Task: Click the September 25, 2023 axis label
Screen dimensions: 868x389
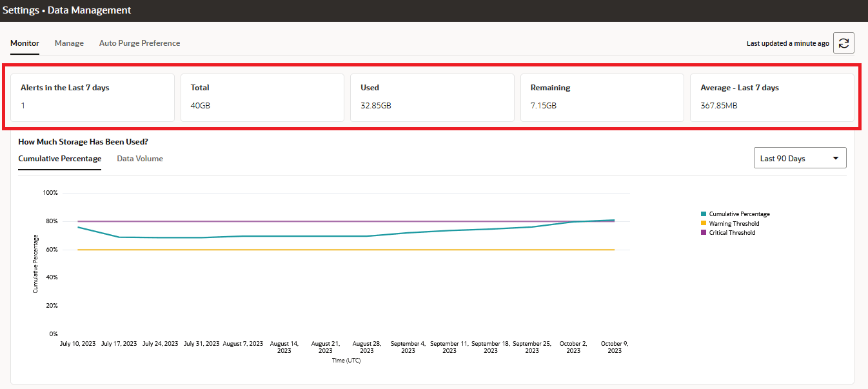Action: coord(532,347)
